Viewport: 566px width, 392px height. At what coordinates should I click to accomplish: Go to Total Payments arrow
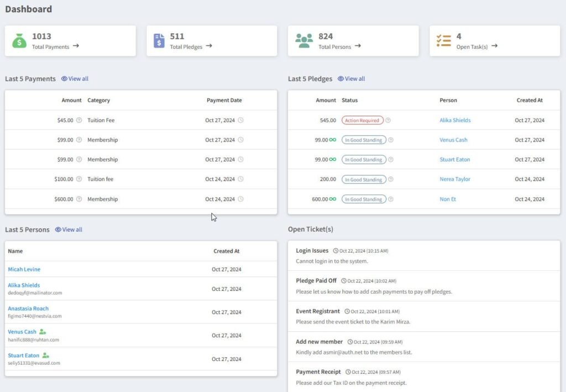pyautogui.click(x=76, y=46)
